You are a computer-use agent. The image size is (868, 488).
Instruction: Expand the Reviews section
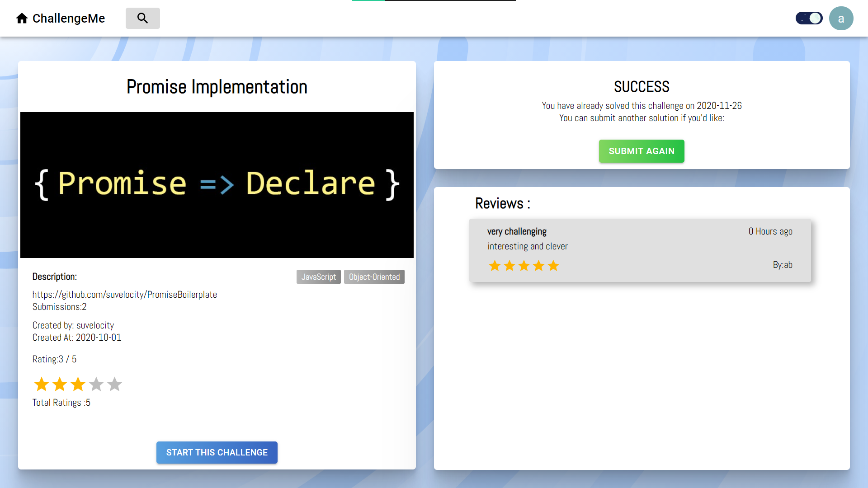point(503,203)
